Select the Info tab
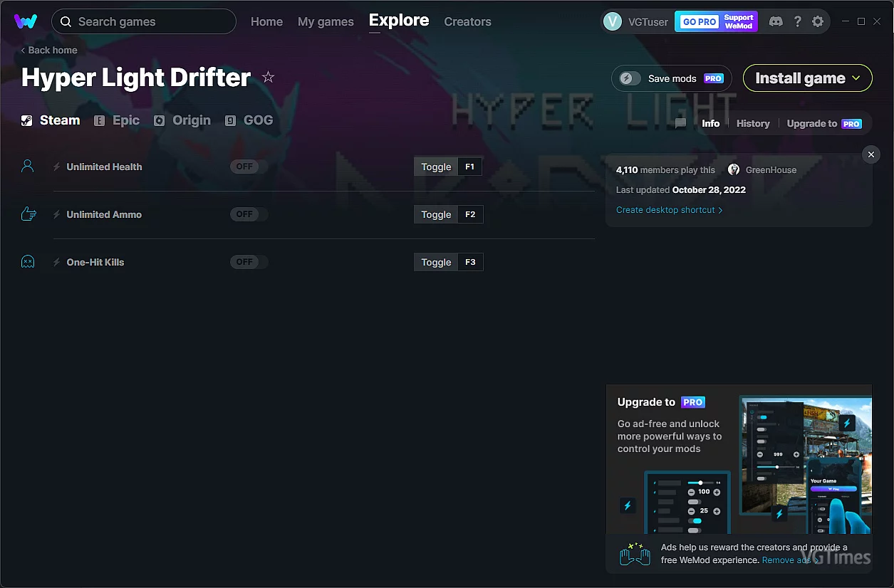Viewport: 894px width, 588px height. (x=711, y=123)
